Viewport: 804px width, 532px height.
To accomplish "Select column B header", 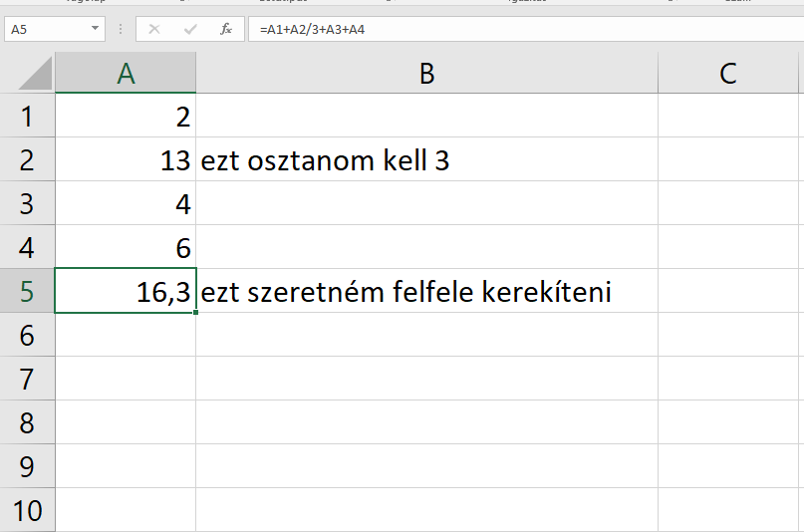I will [x=426, y=73].
